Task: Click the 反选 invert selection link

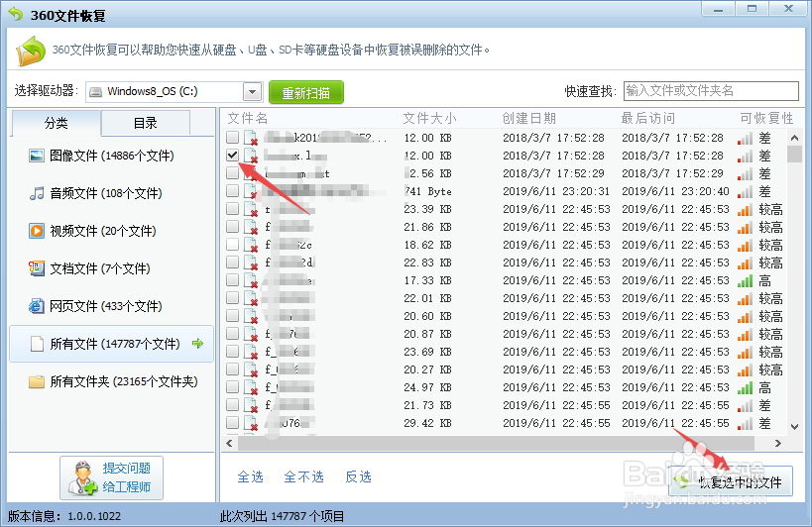Action: point(358,476)
